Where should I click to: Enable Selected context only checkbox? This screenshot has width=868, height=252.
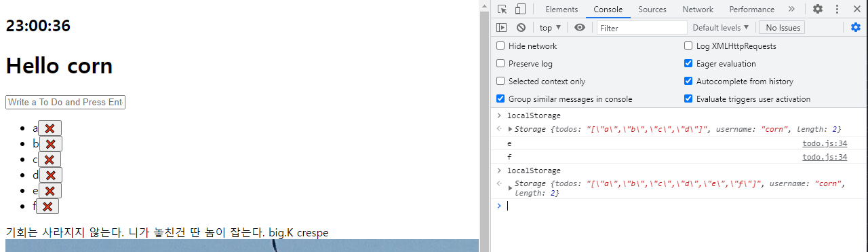click(500, 81)
